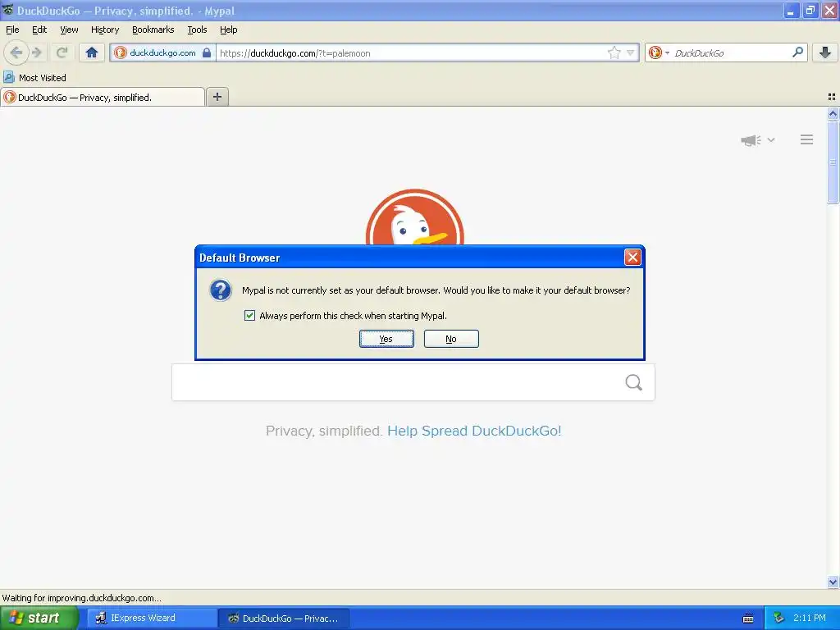The height and width of the screenshot is (630, 840).
Task: Click the DuckDuckGo megaphone icon
Action: pyautogui.click(x=751, y=140)
